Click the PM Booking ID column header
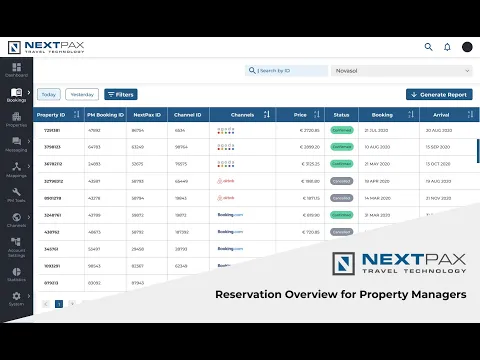 coord(105,115)
